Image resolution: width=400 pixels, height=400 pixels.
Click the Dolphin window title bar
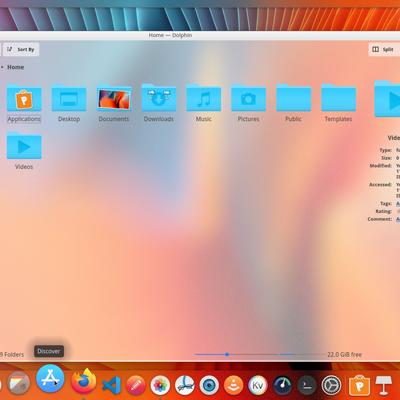pos(170,35)
